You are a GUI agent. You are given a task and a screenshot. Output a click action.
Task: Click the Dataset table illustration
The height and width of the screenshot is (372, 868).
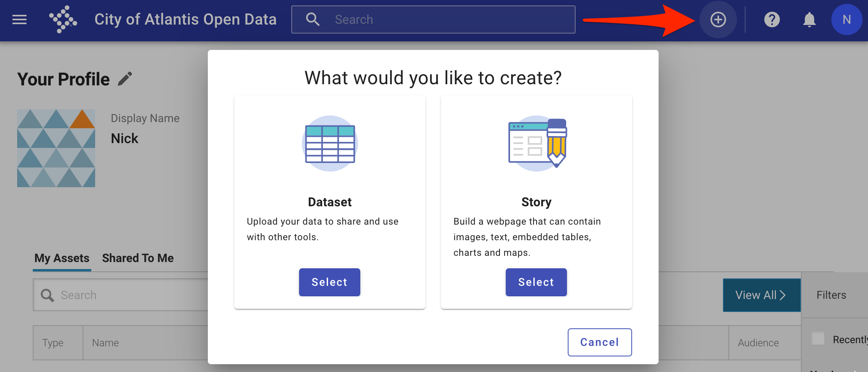tap(330, 143)
